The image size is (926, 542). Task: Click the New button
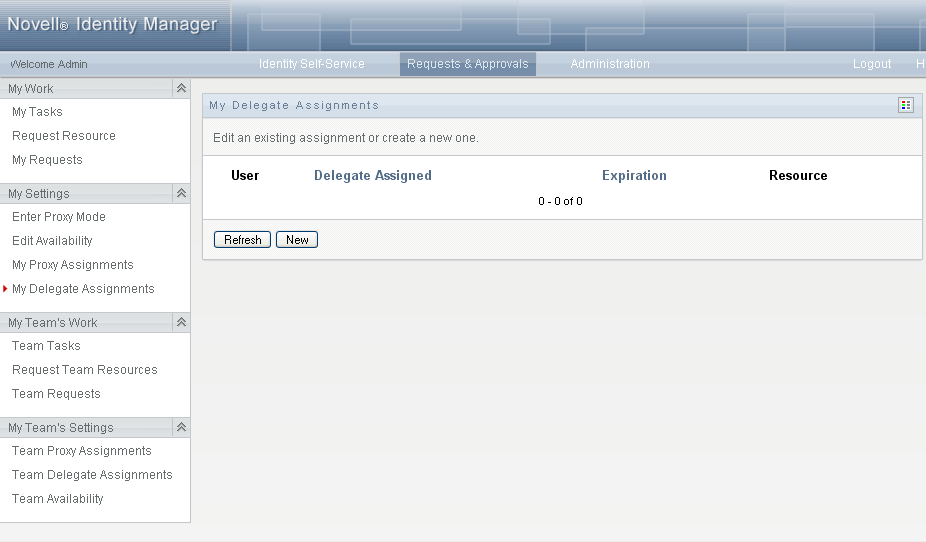coord(297,240)
